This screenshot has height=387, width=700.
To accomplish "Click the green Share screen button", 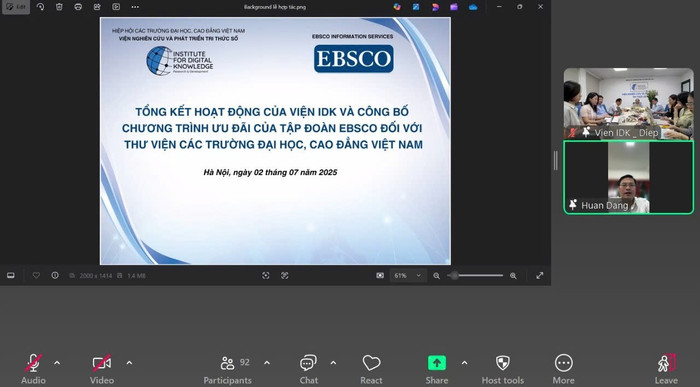I will click(437, 369).
